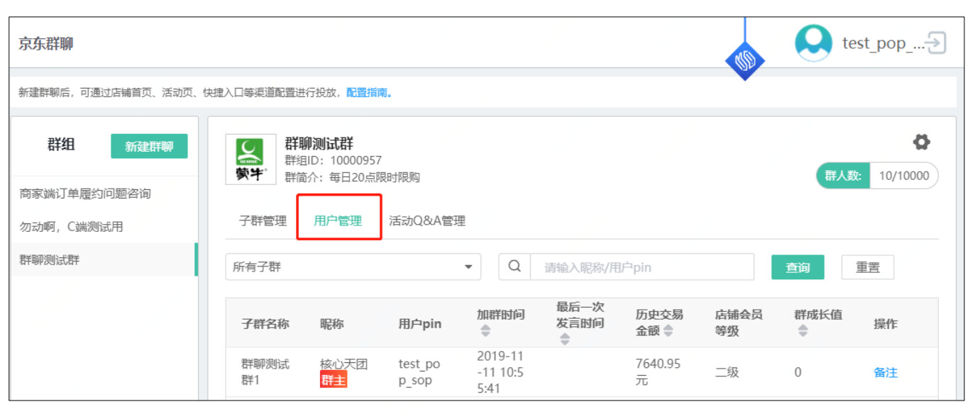Open the 活动Q&A管理 tab
The width and height of the screenshot is (980, 414).
[427, 220]
